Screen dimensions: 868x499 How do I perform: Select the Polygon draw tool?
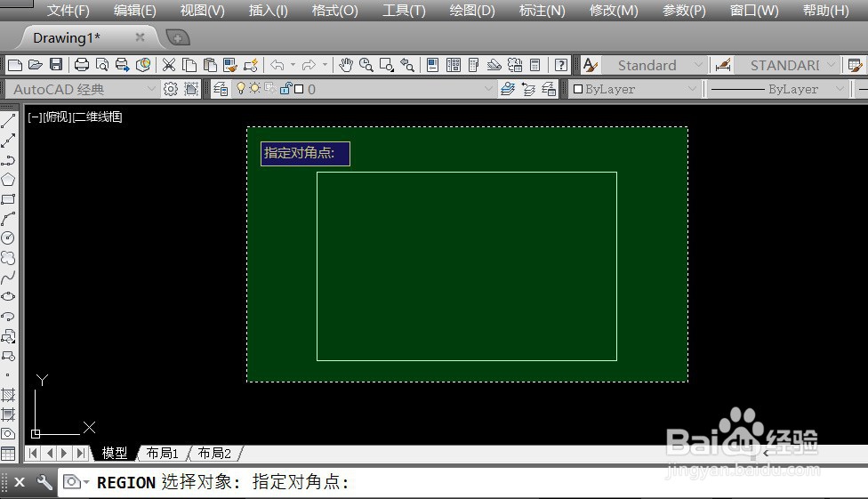8,180
